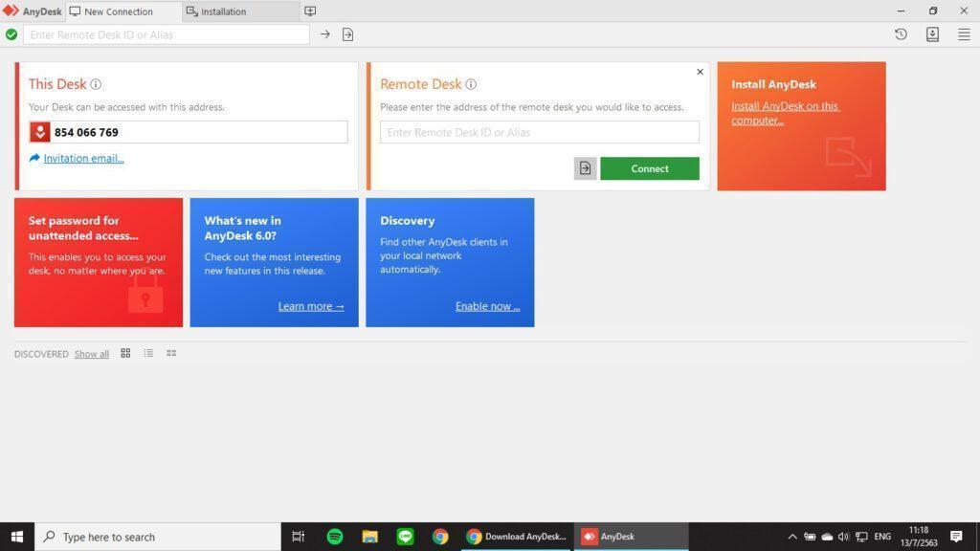Click the Enter Remote Desk ID input field
This screenshot has width=980, height=551.
pos(539,132)
